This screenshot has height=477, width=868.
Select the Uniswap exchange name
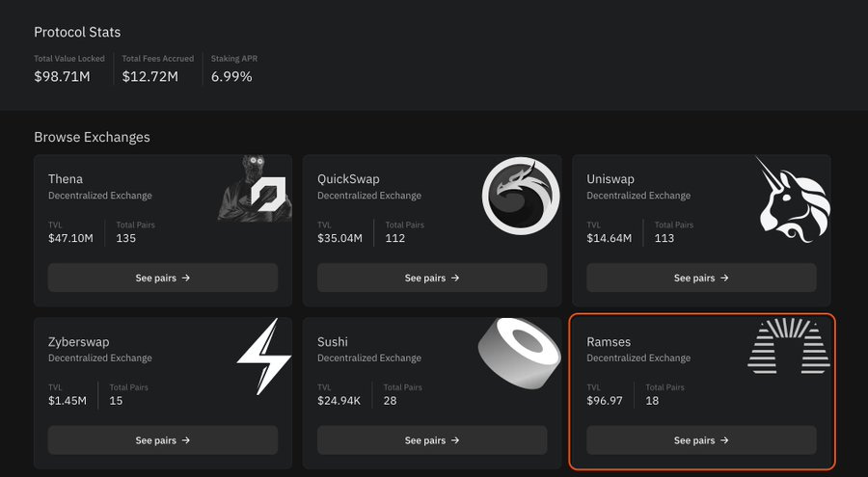click(610, 179)
